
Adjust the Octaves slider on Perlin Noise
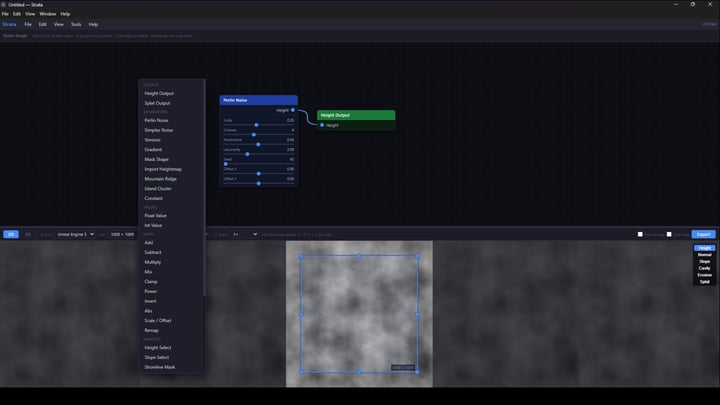[259, 135]
